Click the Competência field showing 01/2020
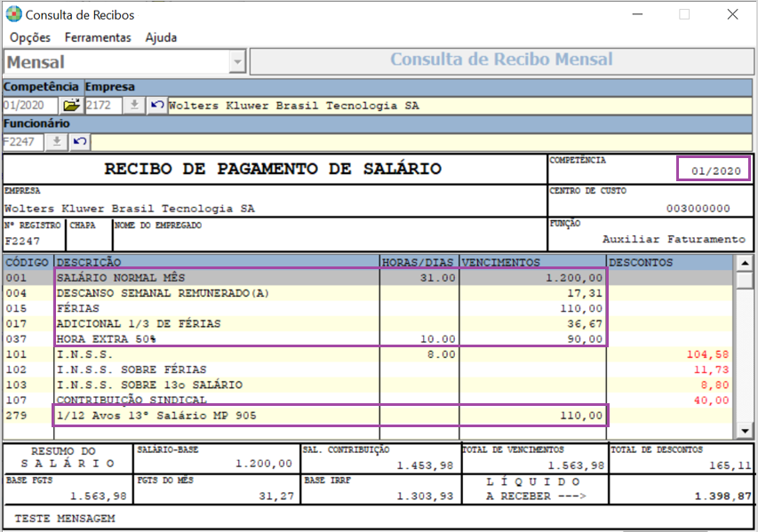The height and width of the screenshot is (532, 758). 30,105
